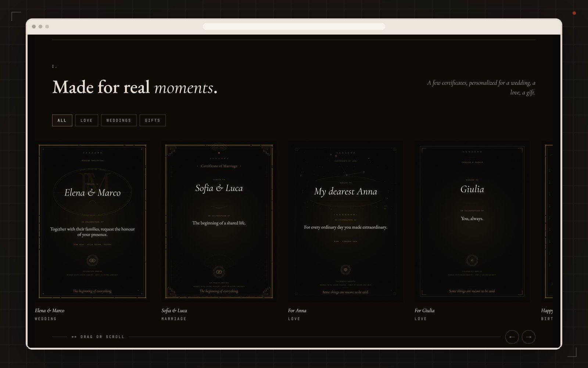588x368 pixels.
Task: Filter certificates by LOVE
Action: tap(87, 120)
